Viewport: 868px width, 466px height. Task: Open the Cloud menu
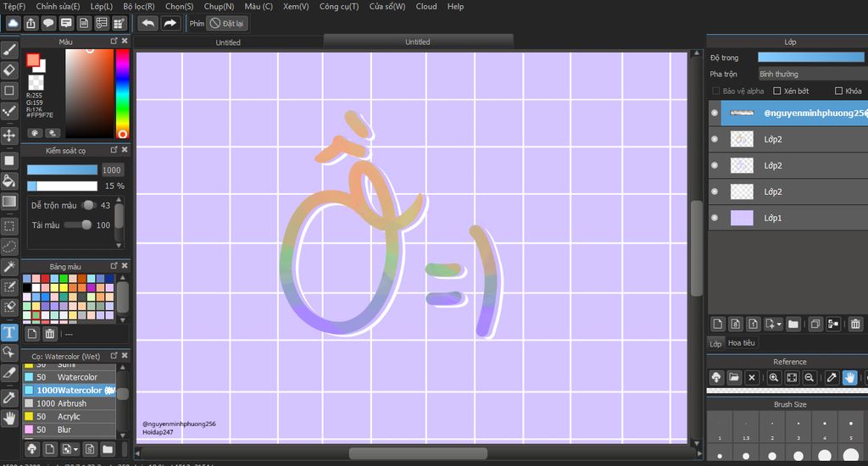(426, 7)
